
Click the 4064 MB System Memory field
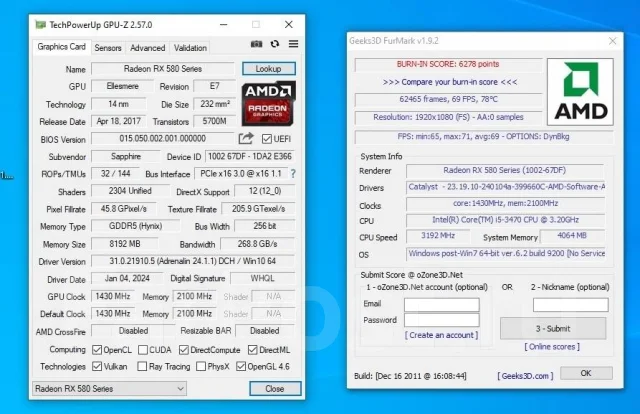(572, 236)
